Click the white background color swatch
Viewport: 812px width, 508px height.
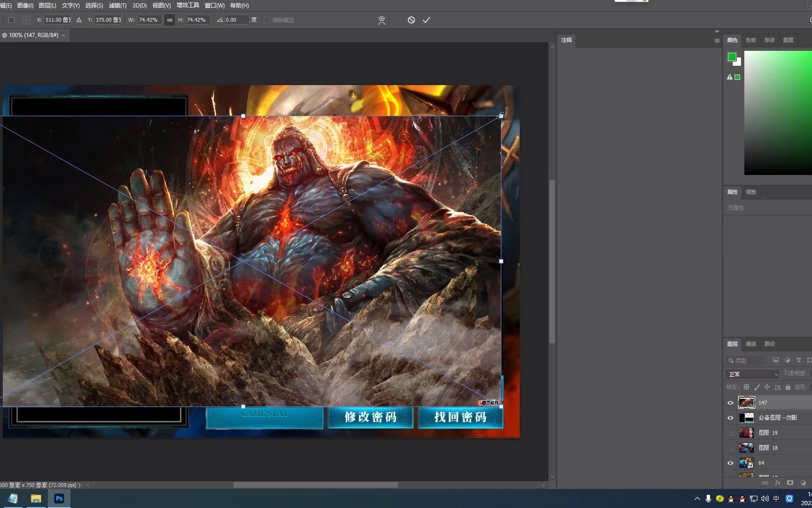(738, 63)
